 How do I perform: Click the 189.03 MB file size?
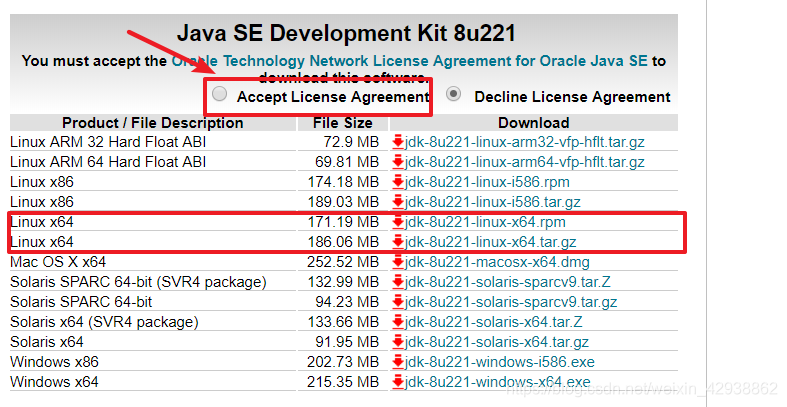pos(343,202)
